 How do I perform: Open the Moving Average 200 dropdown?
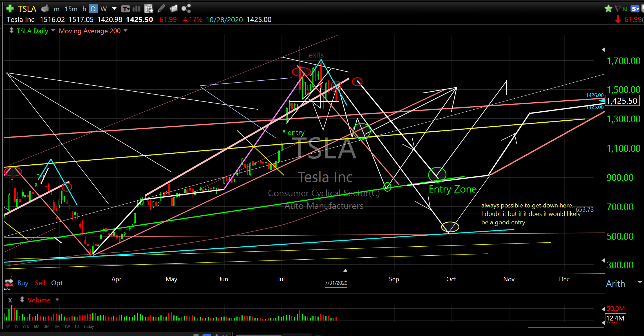tap(126, 30)
